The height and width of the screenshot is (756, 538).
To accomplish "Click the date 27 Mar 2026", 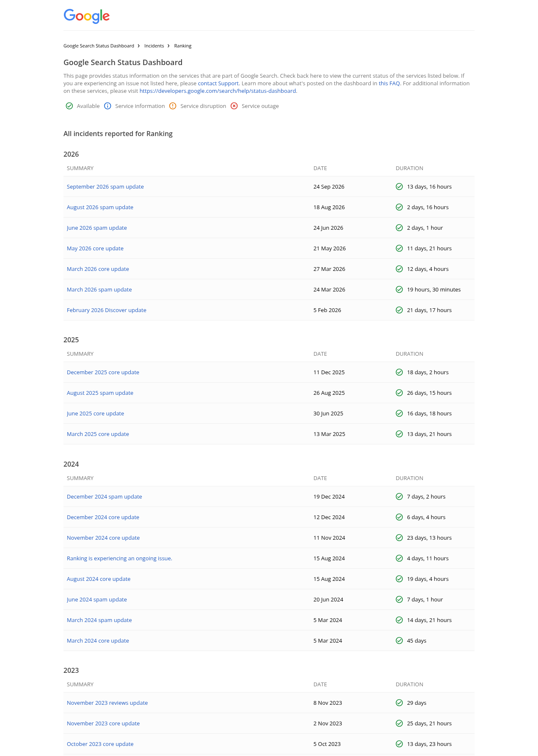I will (x=329, y=269).
